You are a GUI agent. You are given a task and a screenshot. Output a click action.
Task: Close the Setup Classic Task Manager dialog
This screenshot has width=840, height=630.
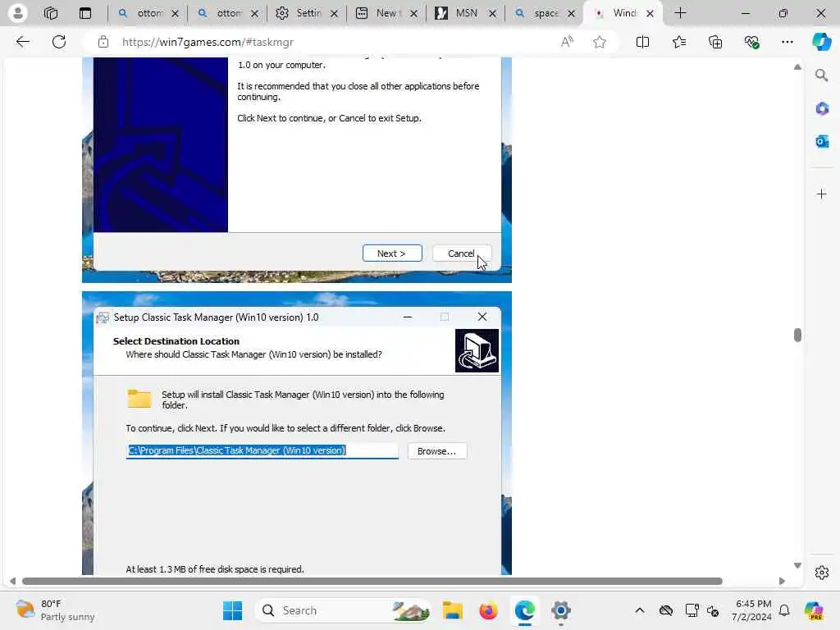tap(482, 317)
